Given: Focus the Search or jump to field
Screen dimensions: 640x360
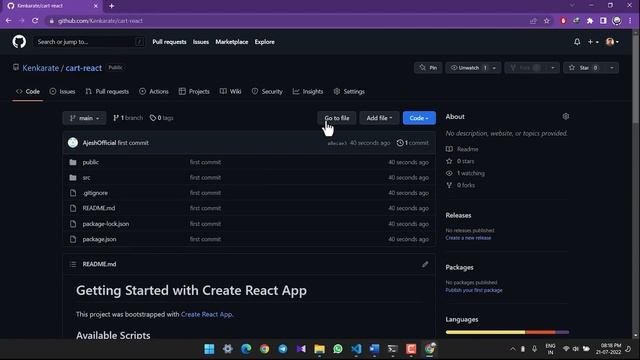Looking at the screenshot, I should click(x=89, y=42).
